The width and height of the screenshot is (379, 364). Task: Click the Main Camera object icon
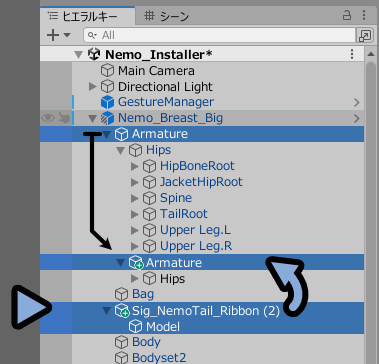pyautogui.click(x=107, y=71)
